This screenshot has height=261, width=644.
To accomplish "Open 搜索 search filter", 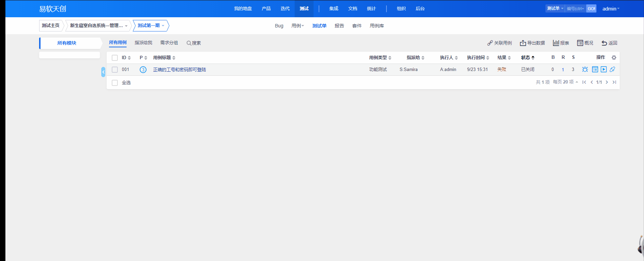I will click(194, 43).
